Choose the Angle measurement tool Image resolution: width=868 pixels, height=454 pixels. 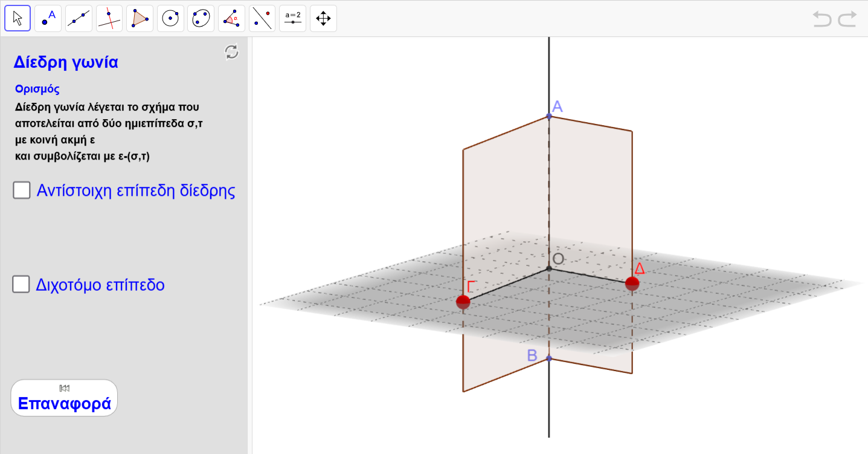231,19
